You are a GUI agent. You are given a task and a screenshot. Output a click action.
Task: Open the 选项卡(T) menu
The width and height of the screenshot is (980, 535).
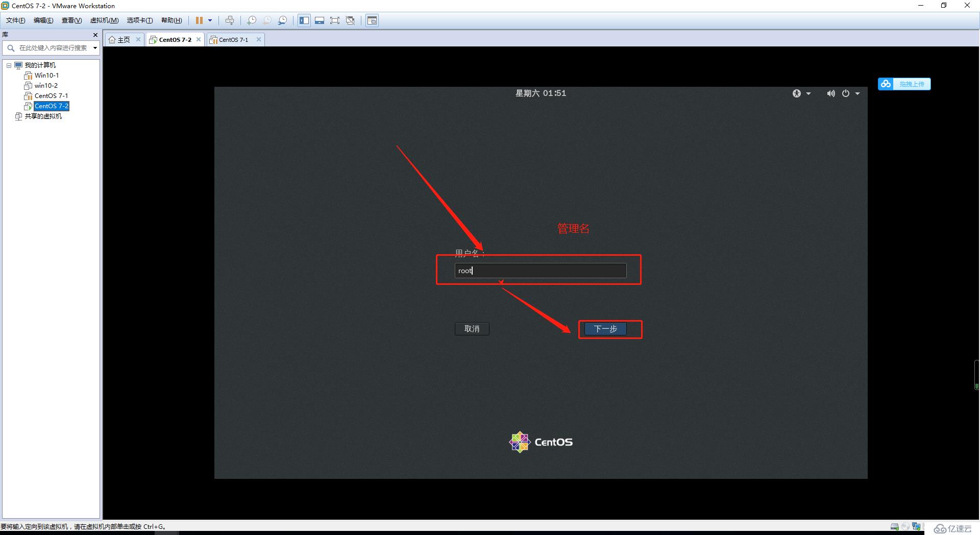[140, 20]
